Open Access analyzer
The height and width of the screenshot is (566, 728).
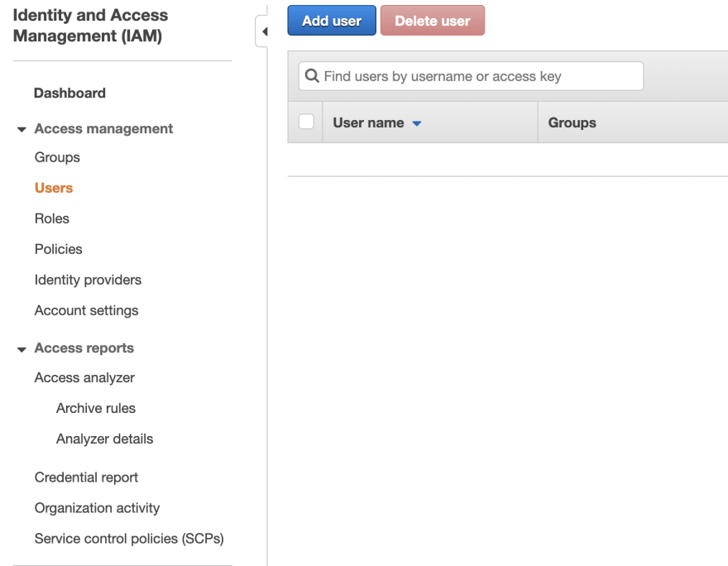pyautogui.click(x=84, y=377)
